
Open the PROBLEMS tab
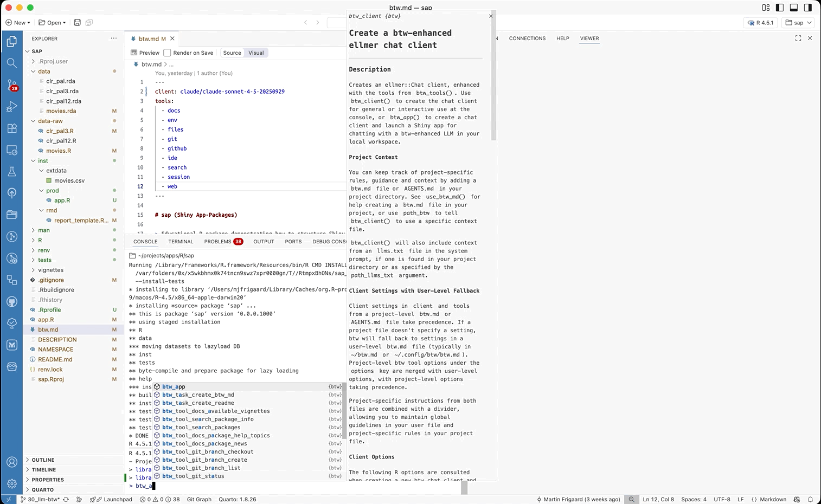(x=218, y=242)
